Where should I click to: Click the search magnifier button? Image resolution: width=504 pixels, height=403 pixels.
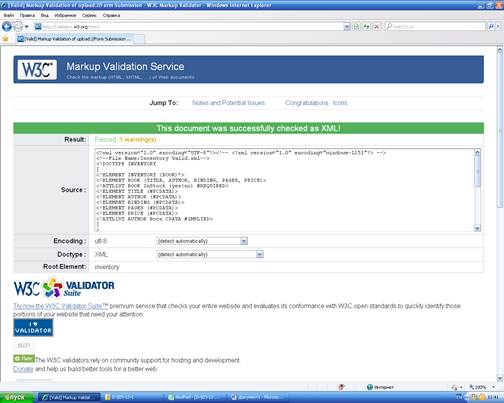pos(491,27)
